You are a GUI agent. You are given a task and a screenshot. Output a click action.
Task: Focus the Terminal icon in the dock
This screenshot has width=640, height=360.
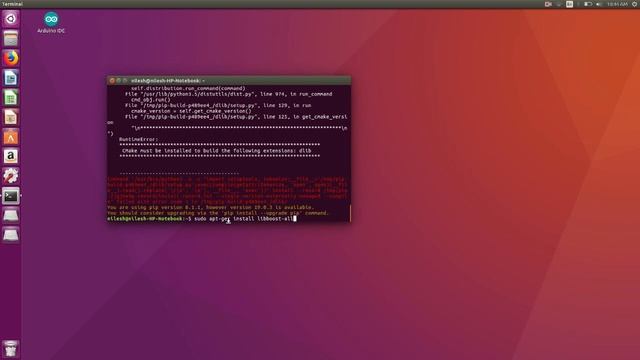point(11,196)
